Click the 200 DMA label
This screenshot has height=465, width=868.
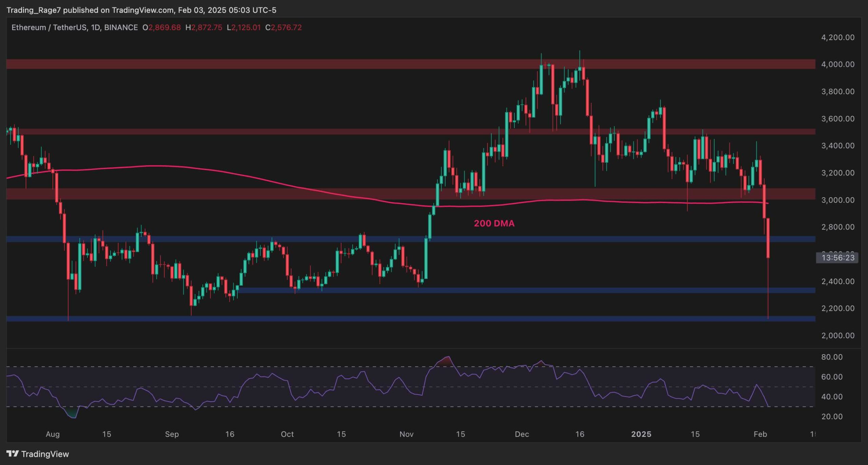coord(494,223)
